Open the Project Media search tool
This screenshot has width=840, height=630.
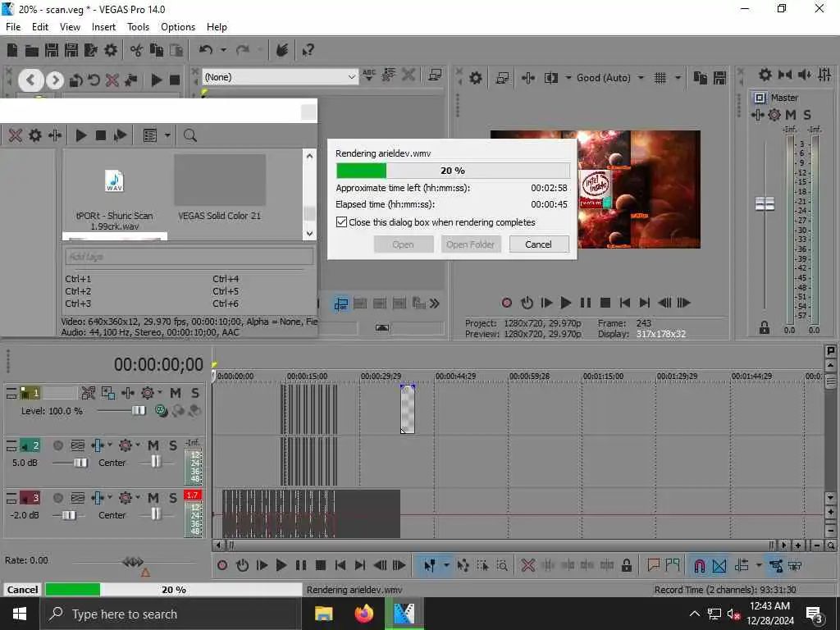coord(189,135)
